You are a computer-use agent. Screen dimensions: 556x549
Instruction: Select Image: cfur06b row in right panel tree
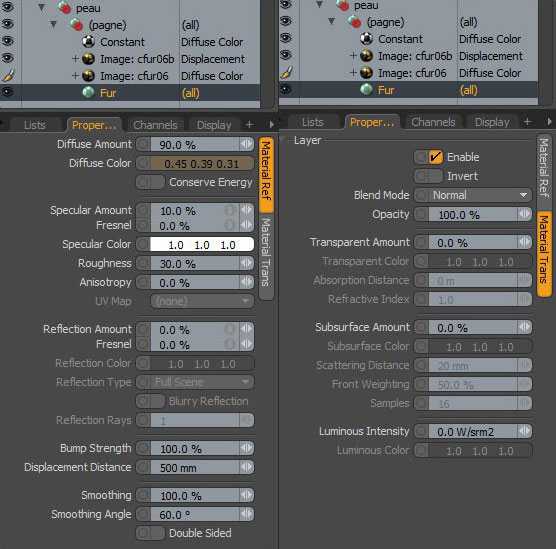408,56
